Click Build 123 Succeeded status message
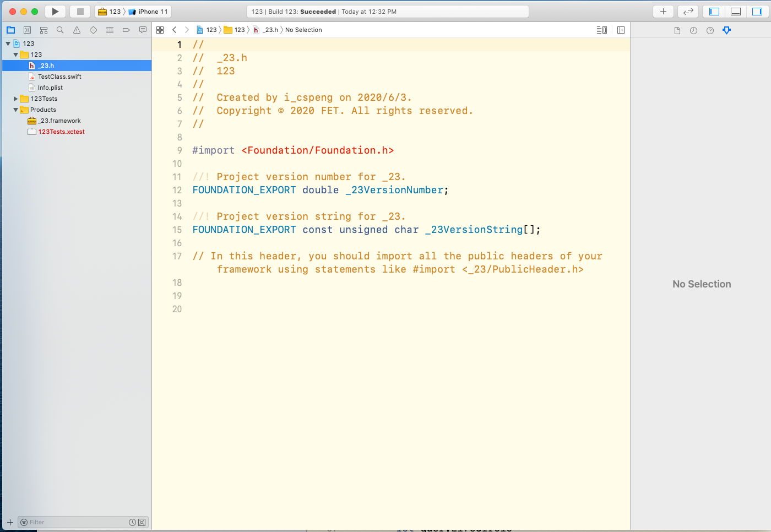The image size is (771, 532). pyautogui.click(x=384, y=11)
